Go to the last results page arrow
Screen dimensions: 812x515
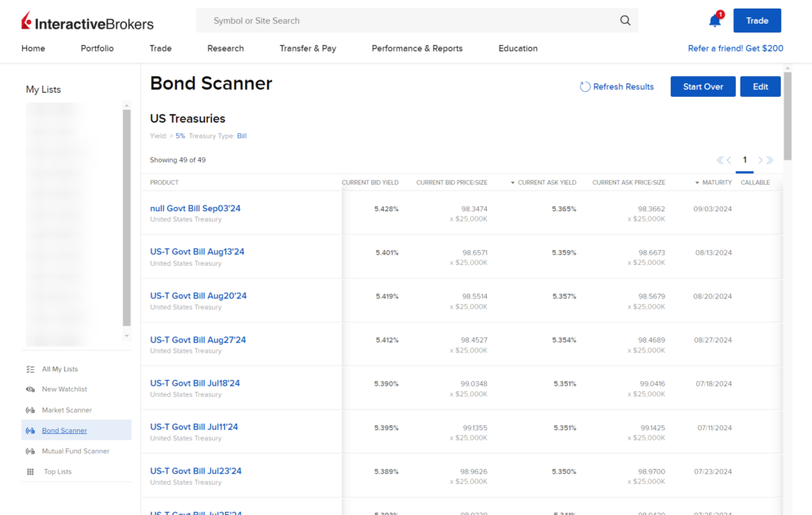click(x=768, y=160)
